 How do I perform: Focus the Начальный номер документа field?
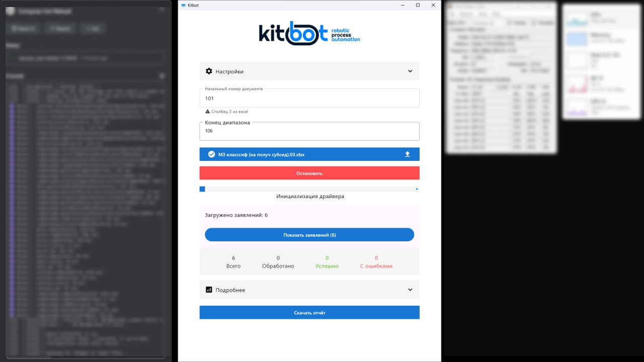[309, 98]
